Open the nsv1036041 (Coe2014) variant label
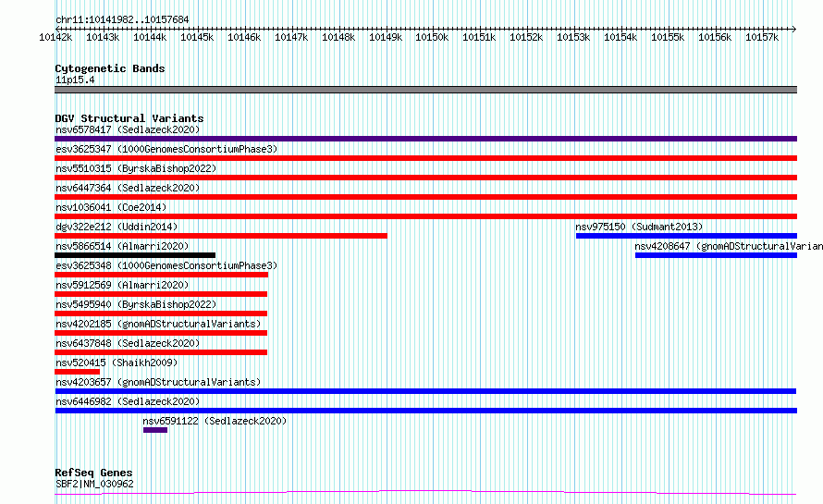Screen dimensions: 823x504 click(x=111, y=207)
